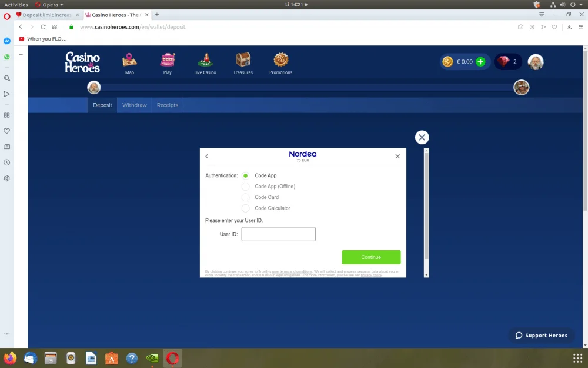588x368 pixels.
Task: Launch Thunderbird mail from the dock
Action: point(31,358)
